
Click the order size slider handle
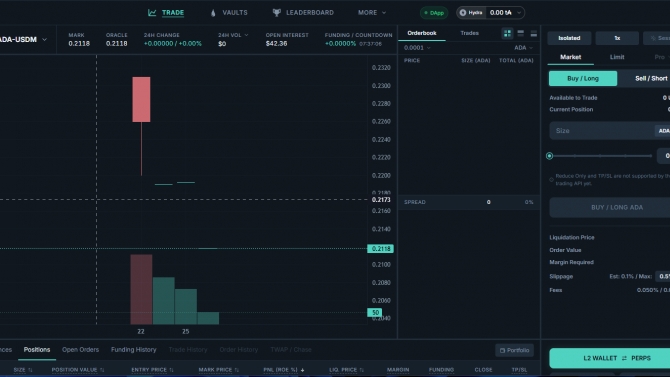(550, 156)
